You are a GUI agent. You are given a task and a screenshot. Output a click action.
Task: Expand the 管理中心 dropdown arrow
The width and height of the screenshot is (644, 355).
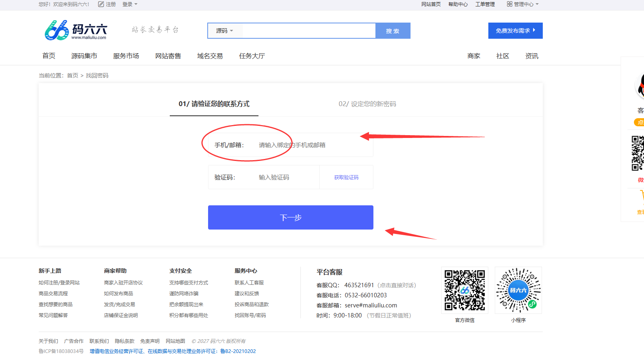(537, 4)
